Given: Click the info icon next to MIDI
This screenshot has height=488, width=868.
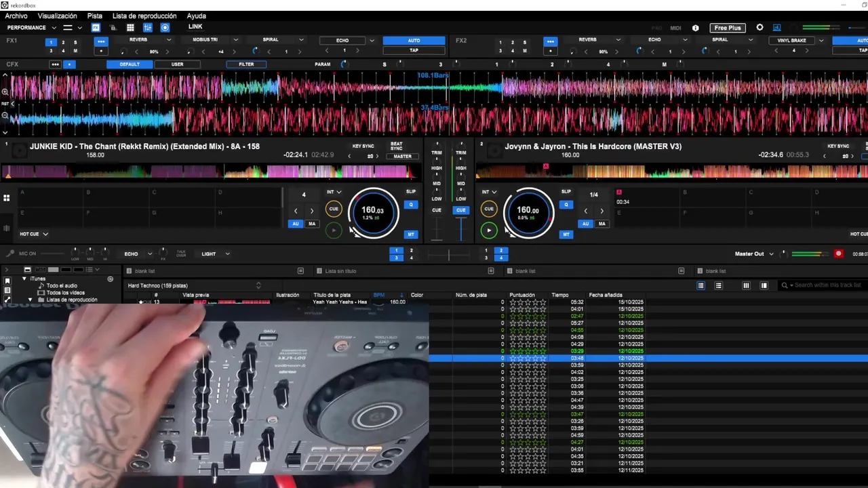Looking at the screenshot, I should tap(695, 28).
